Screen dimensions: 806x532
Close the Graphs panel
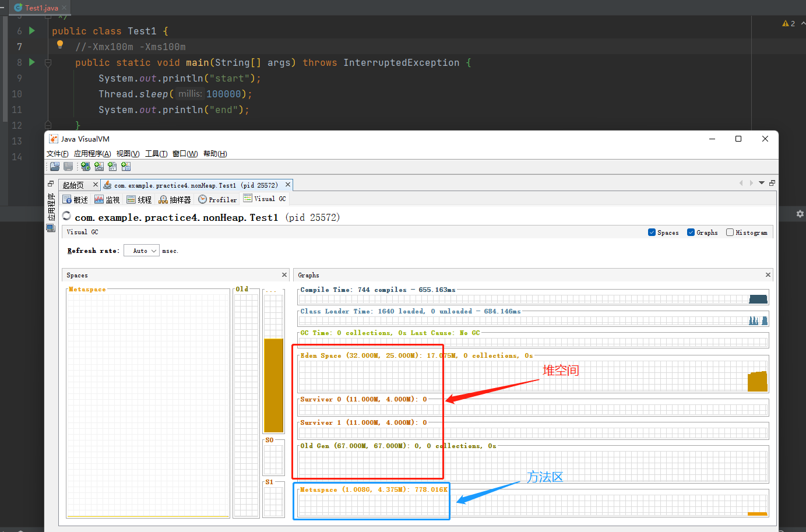click(x=768, y=275)
